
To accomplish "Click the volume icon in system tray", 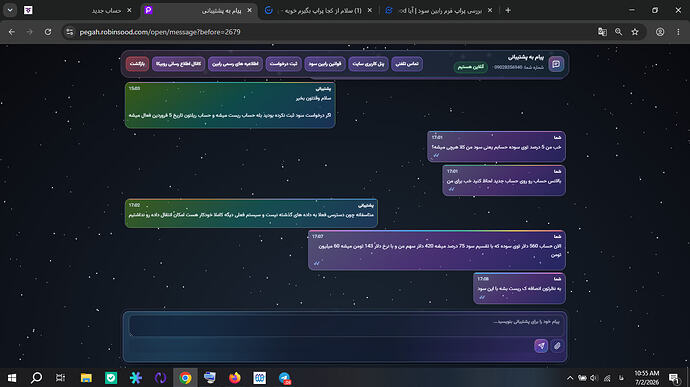I will [594, 378].
